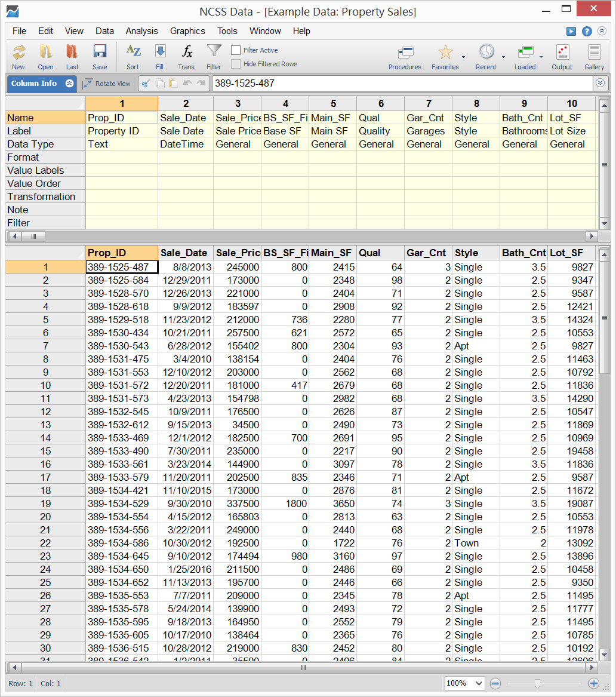Select the Sort tool

point(133,57)
